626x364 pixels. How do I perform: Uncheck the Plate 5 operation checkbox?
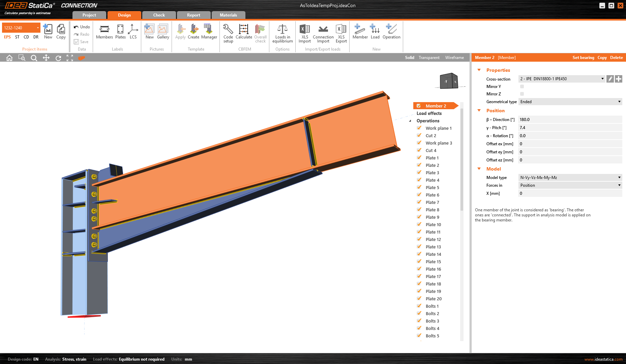click(x=419, y=187)
